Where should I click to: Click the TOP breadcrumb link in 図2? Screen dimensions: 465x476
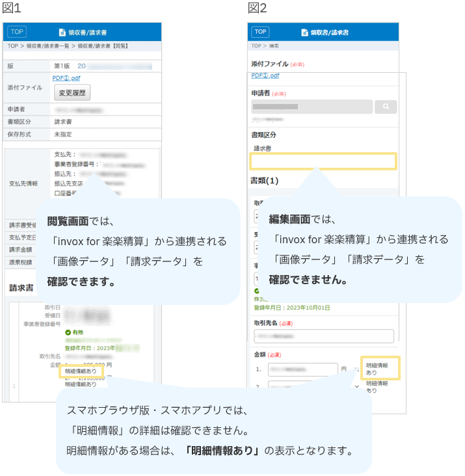point(256,46)
